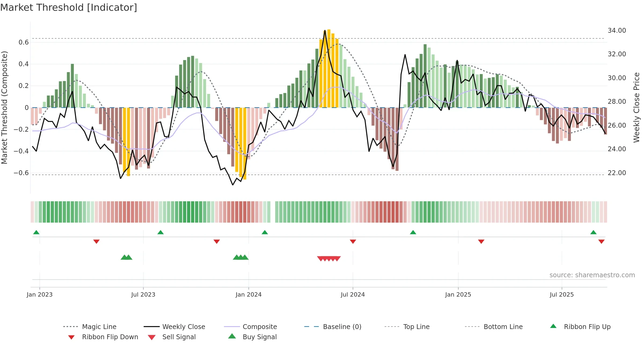Screen dimensions: 644x362
Task: Toggle the Top Line legend entry
Action: point(407,327)
